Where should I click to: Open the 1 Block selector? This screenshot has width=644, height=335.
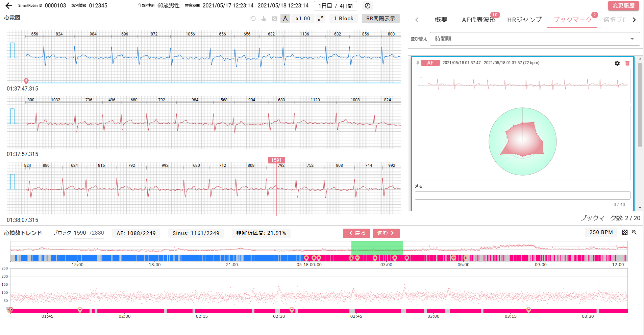pos(343,19)
